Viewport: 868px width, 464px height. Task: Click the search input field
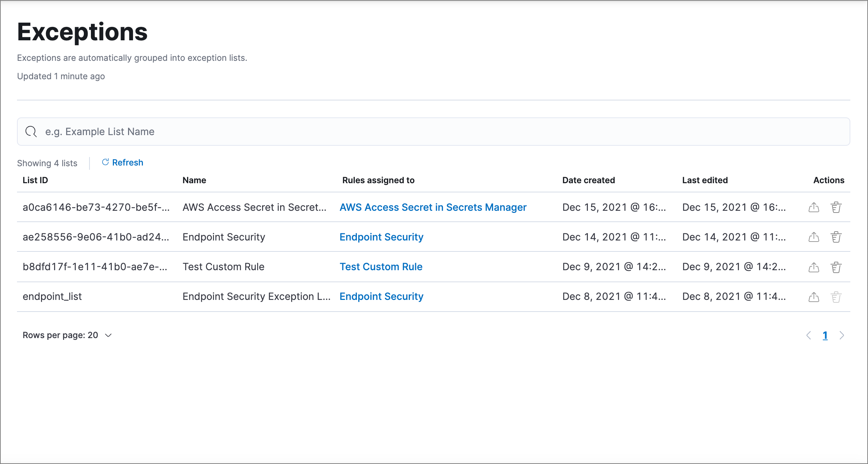[434, 132]
